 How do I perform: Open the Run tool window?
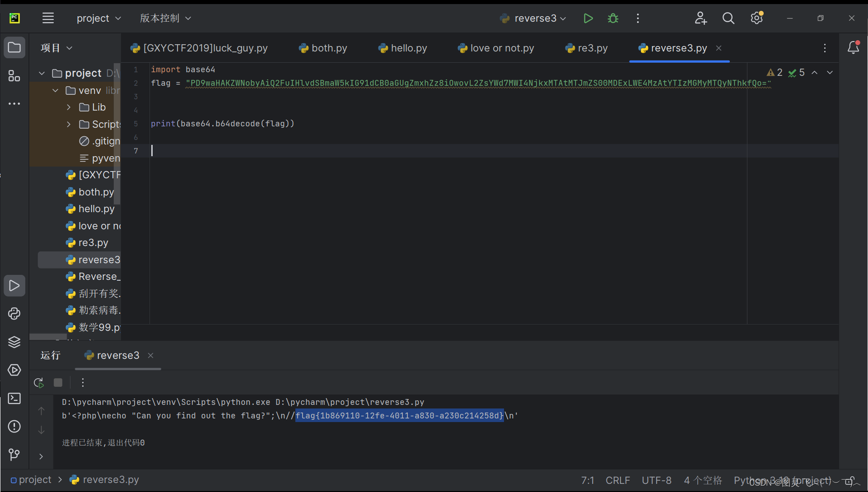[14, 286]
